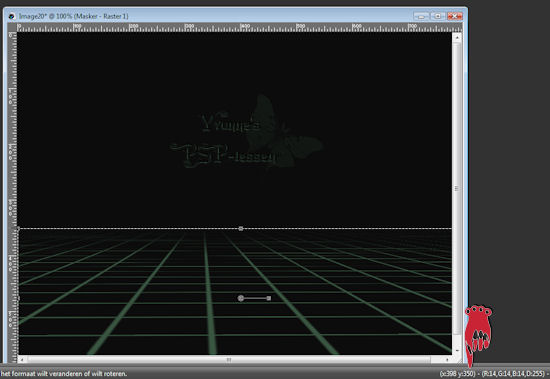Image resolution: width=550 pixels, height=379 pixels.
Task: Click the red hand pointer graphic
Action: 477,333
